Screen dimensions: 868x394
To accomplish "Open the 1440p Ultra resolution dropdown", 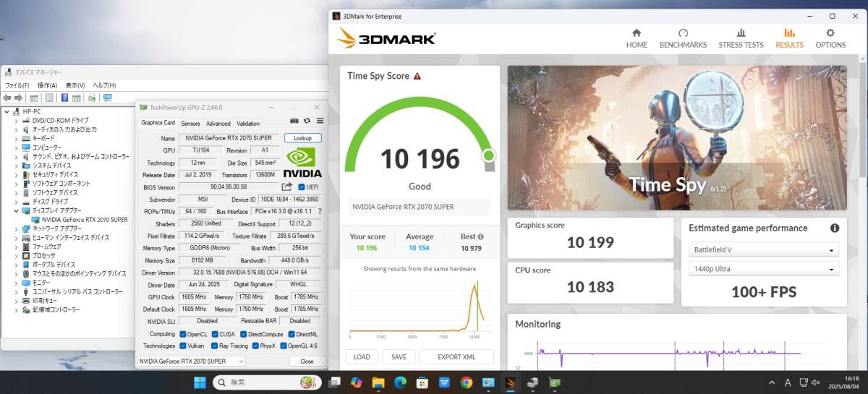I will click(763, 269).
